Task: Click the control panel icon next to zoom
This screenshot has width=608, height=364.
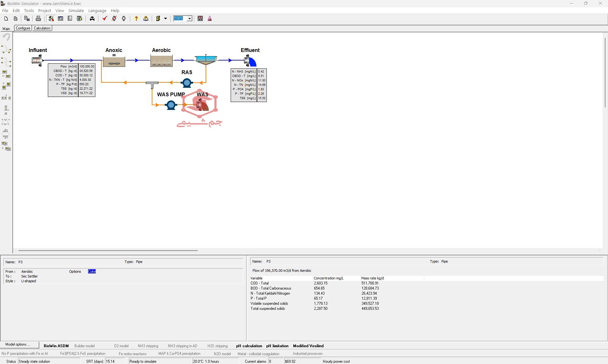Action: (x=200, y=19)
